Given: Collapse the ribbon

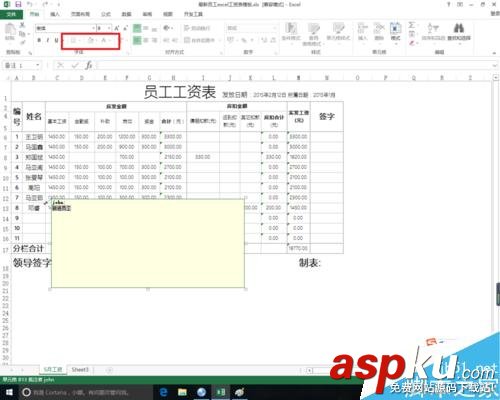Looking at the screenshot, I should pyautogui.click(x=494, y=53).
